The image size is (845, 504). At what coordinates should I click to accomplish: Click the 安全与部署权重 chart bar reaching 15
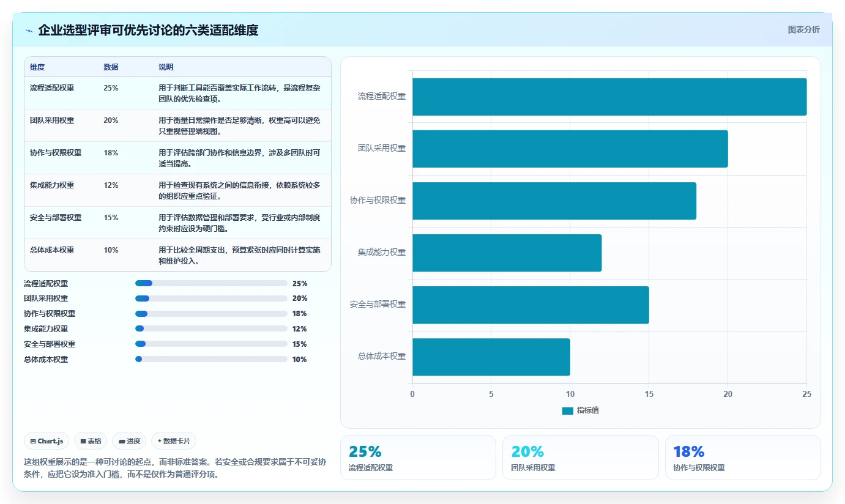[530, 305]
